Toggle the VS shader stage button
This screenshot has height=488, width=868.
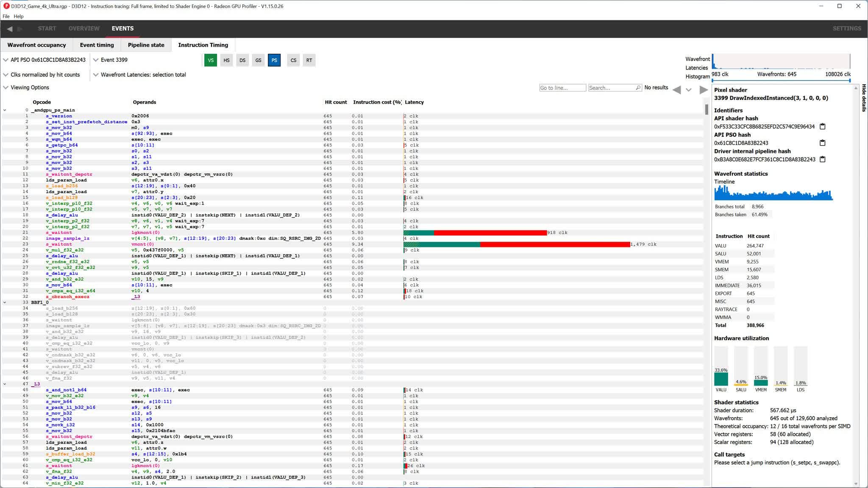coord(211,60)
